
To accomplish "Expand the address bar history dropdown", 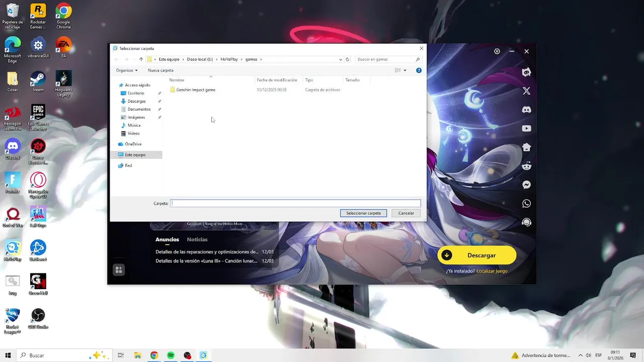I will coord(341,59).
